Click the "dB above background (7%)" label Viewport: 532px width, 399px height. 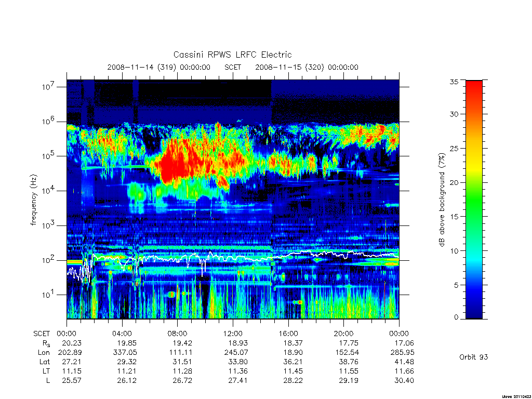tap(442, 199)
